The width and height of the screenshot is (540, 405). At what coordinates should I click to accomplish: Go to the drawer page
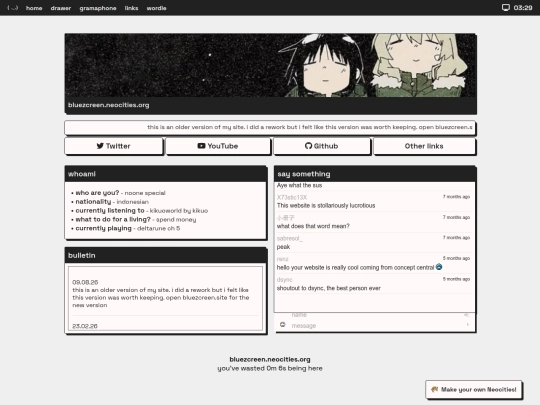tap(61, 8)
